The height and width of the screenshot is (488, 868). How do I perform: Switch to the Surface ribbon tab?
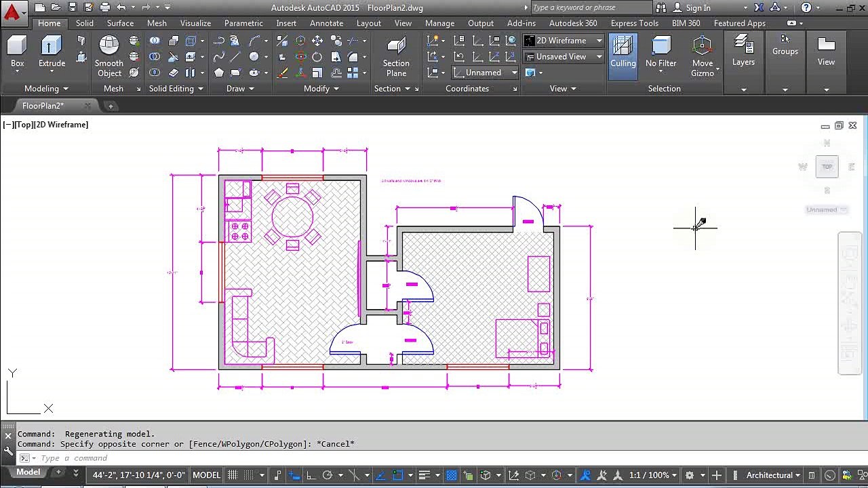coord(120,23)
